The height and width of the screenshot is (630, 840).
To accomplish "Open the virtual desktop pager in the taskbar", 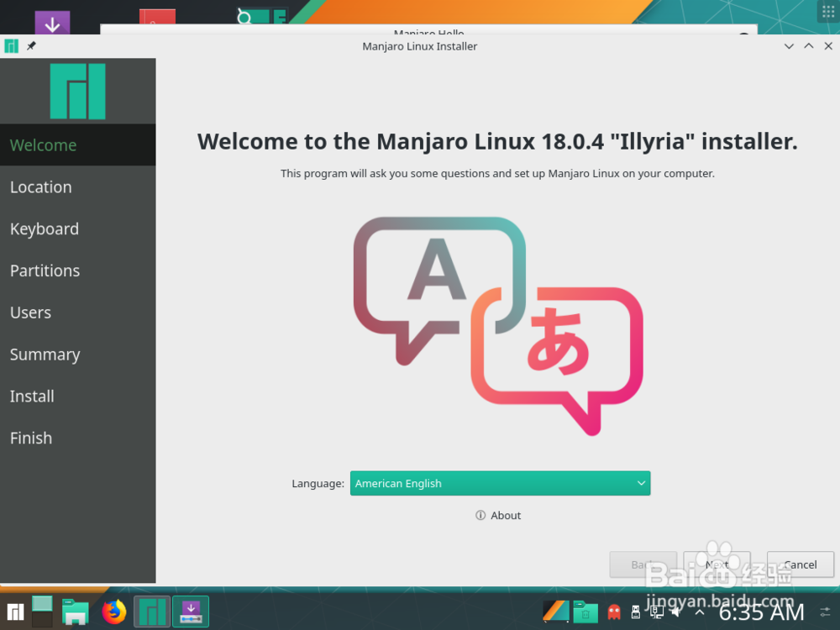I will pos(42,612).
